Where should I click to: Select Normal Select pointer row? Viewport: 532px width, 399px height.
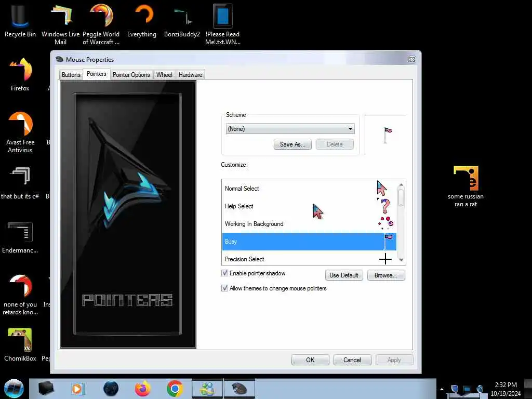pyautogui.click(x=309, y=188)
